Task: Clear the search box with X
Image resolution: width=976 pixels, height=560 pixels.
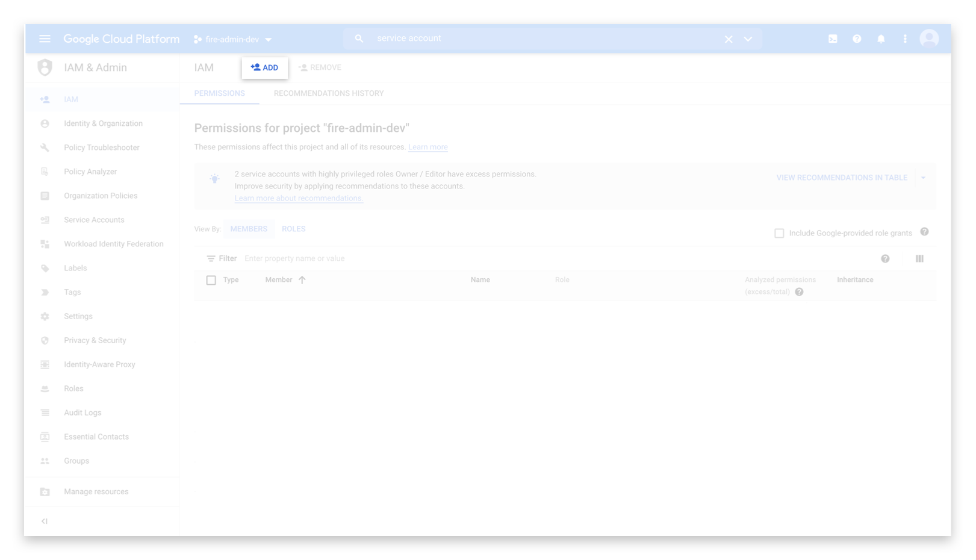Action: click(729, 39)
